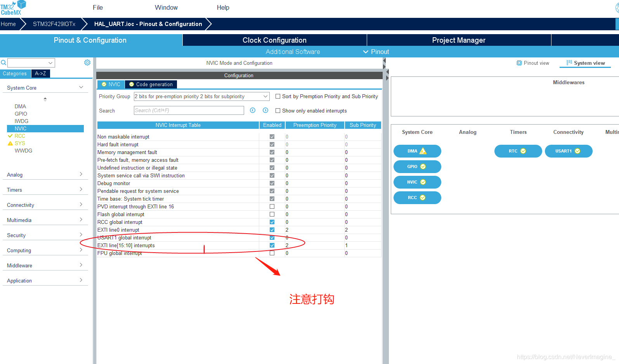
Task: Open the Help menu
Action: (x=223, y=7)
